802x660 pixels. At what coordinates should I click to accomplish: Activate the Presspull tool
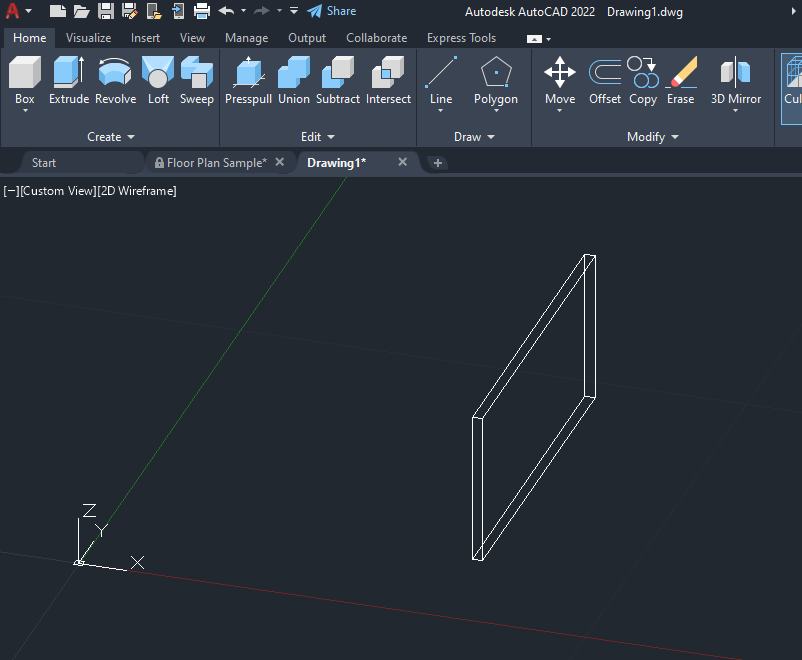coord(248,80)
